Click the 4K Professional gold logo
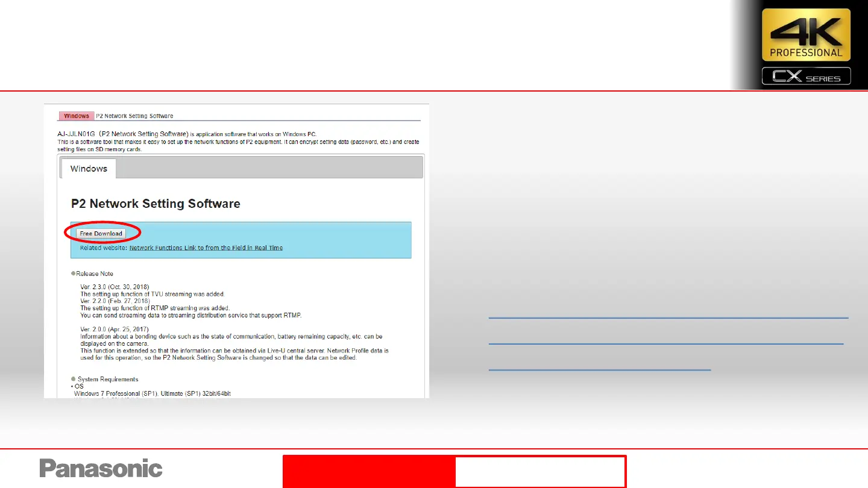The image size is (868, 488). point(806,35)
